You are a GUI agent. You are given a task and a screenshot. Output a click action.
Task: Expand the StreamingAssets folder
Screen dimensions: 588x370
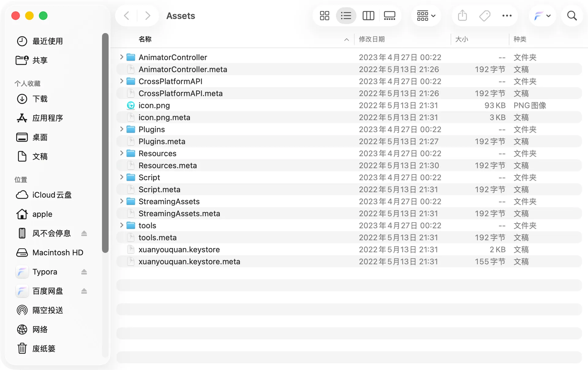pyautogui.click(x=122, y=201)
